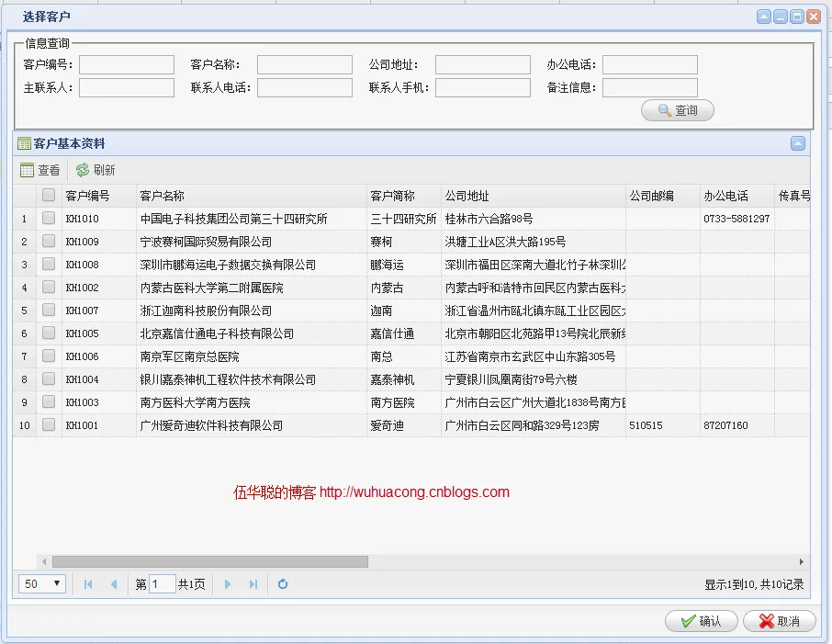The height and width of the screenshot is (644, 832).
Task: Toggle the select-all checkbox in header
Action: point(49,195)
